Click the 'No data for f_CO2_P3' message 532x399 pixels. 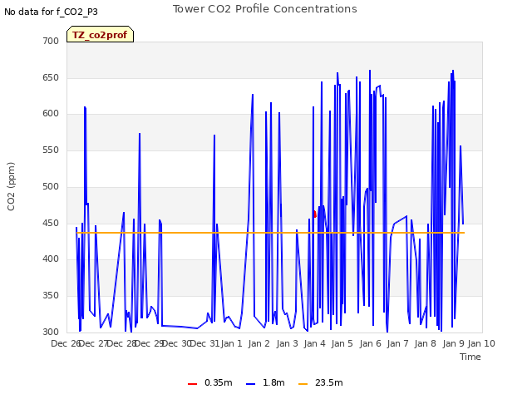[51, 12]
